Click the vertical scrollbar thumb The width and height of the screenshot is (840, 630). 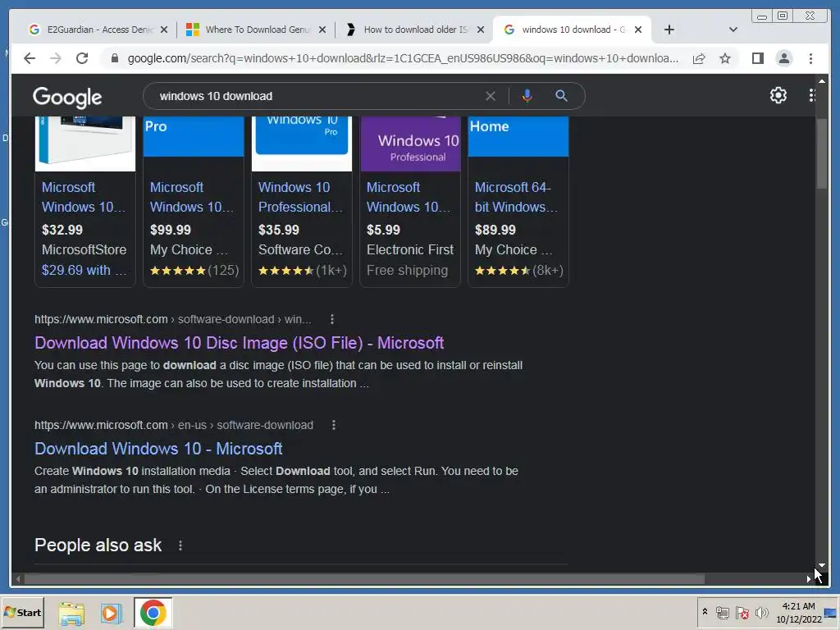822,153
